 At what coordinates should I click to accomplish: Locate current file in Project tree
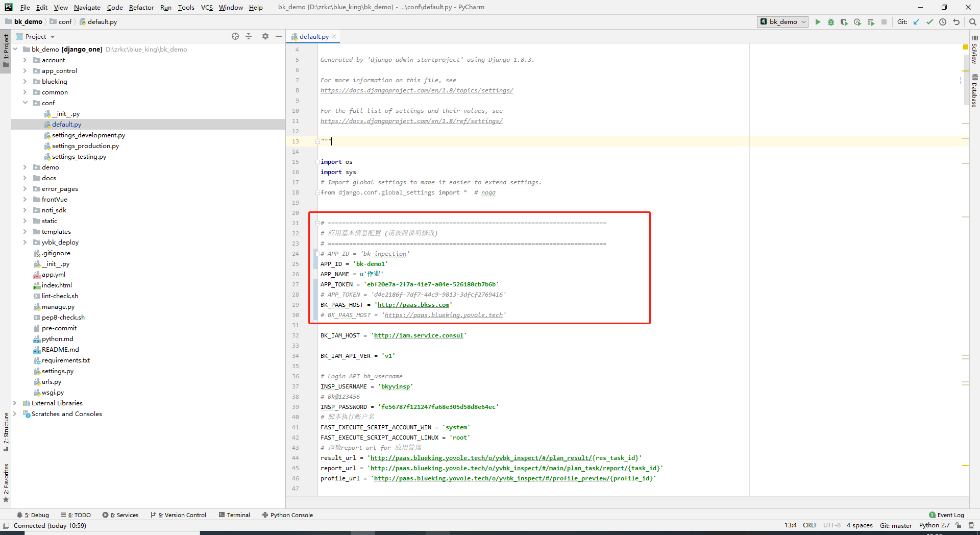pyautogui.click(x=235, y=36)
